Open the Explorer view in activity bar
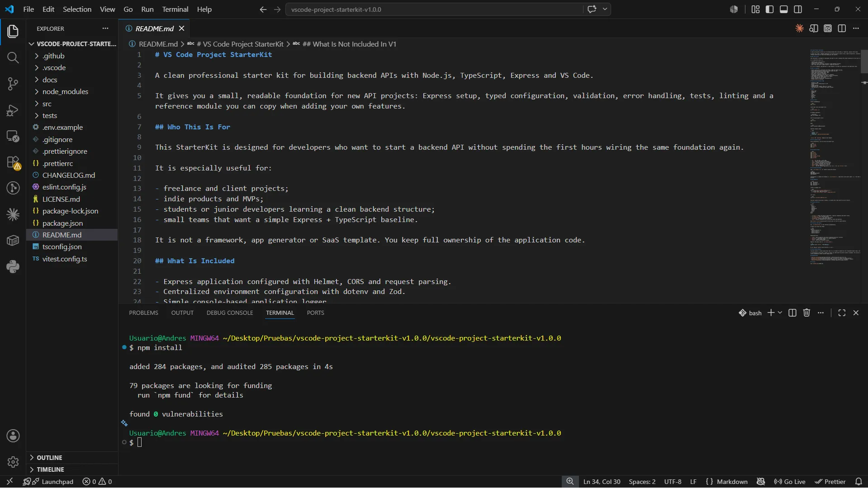Viewport: 868px width, 488px height. (13, 31)
